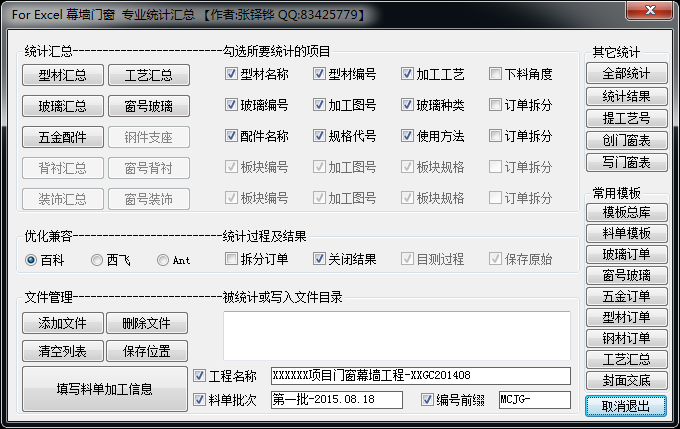
Task: Click 添加文件 to add a file
Action: 62,323
